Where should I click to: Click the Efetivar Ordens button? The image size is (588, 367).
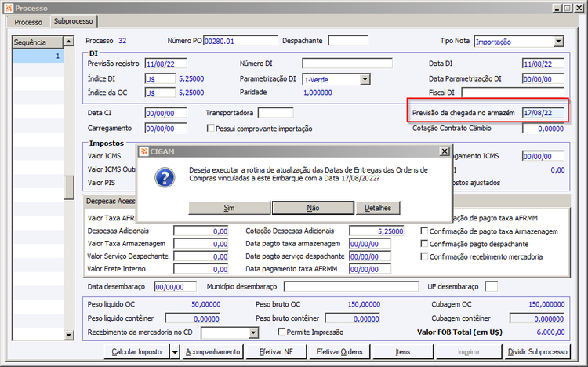339,352
